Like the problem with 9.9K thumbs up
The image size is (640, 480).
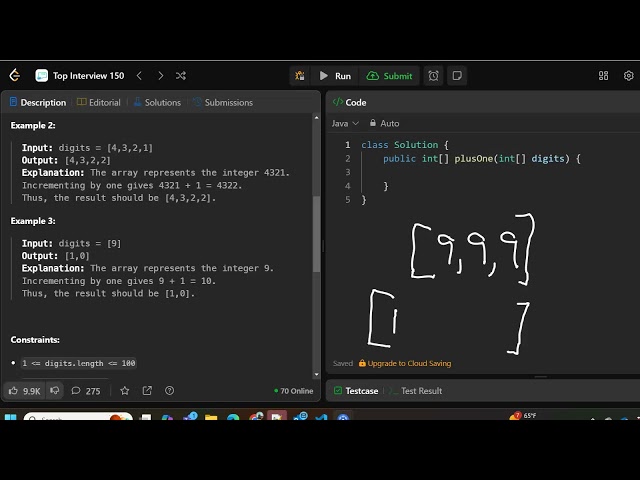pos(24,391)
